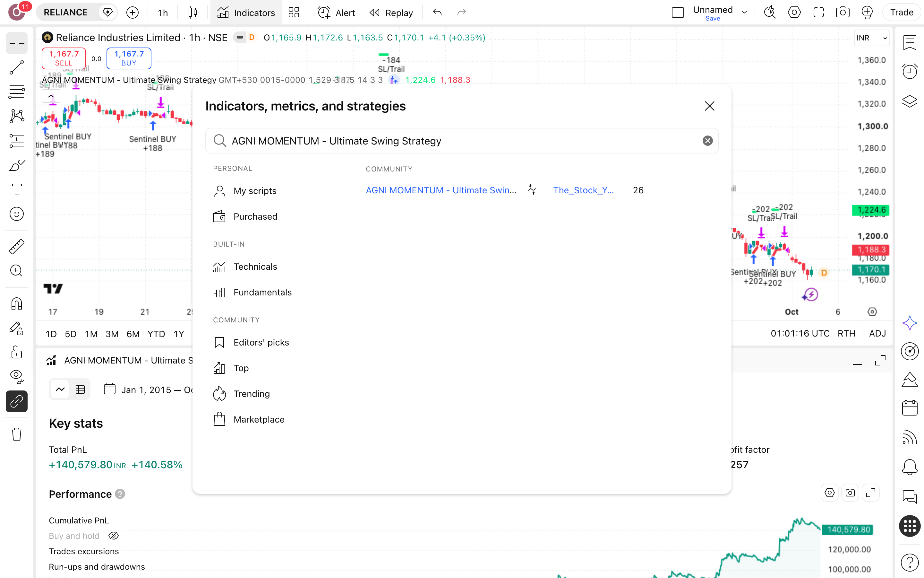The image size is (924, 578).
Task: Open the watchlist panel icon
Action: point(910,43)
